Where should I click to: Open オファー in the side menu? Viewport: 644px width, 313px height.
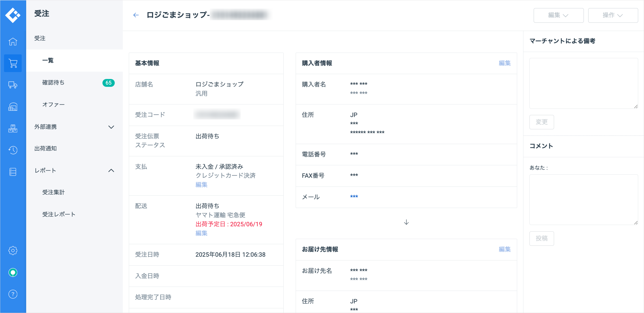point(74,104)
